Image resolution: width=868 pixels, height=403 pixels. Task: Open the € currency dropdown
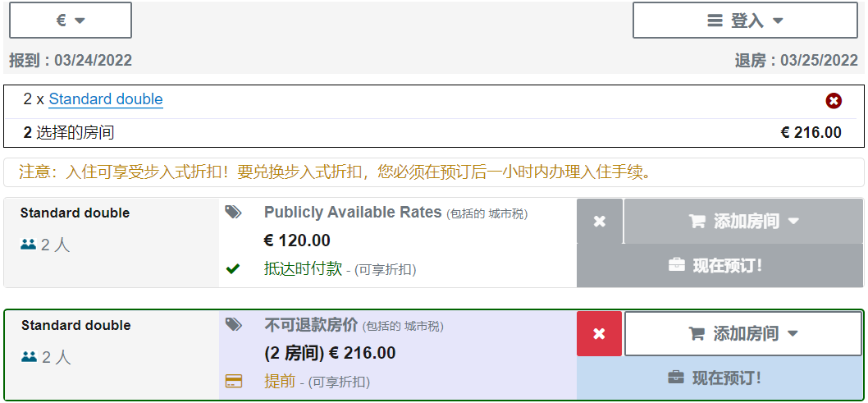pyautogui.click(x=71, y=21)
